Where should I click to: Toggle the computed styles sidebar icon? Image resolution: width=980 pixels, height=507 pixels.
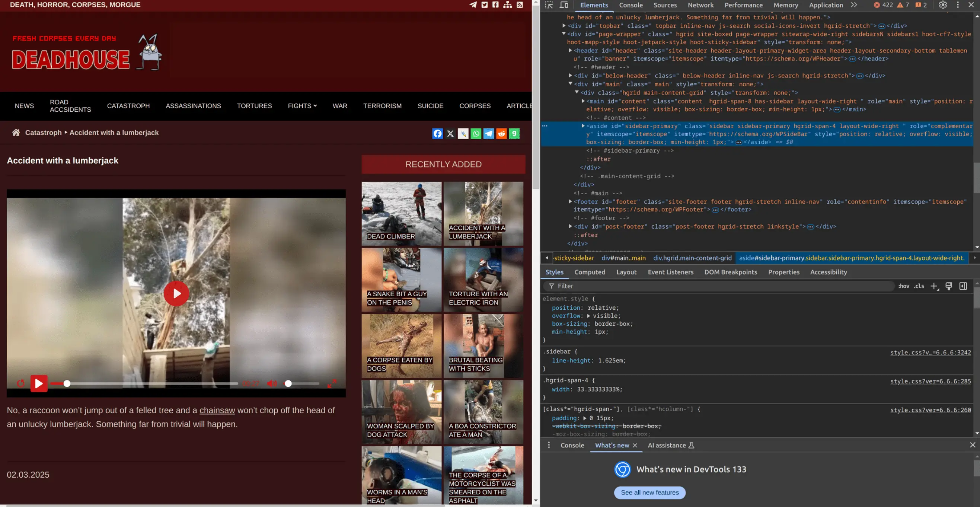click(x=963, y=286)
